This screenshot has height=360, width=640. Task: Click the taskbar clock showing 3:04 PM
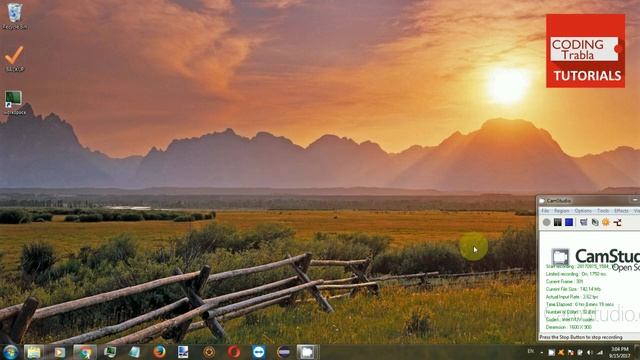point(620,352)
